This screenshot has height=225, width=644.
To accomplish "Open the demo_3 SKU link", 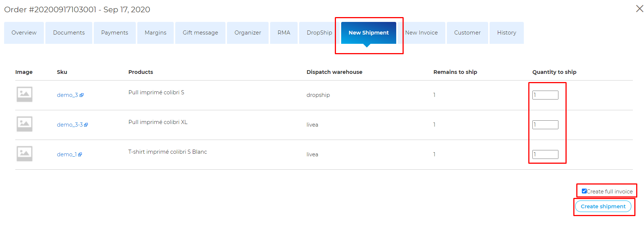I will point(67,95).
